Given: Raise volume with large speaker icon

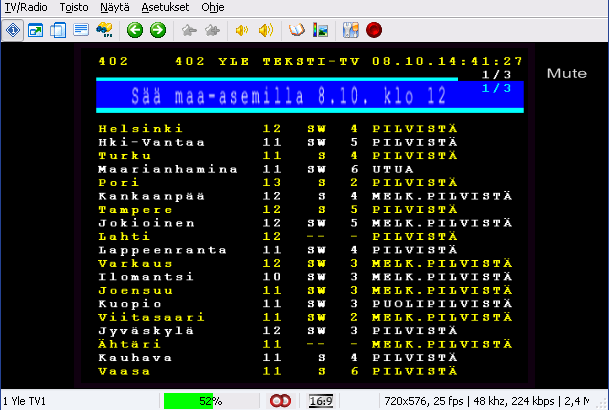Looking at the screenshot, I should pos(266,30).
